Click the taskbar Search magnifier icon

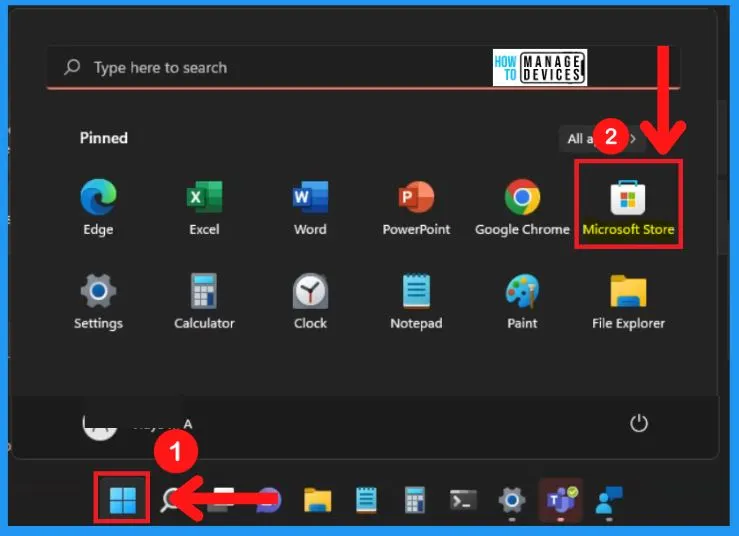click(x=169, y=500)
